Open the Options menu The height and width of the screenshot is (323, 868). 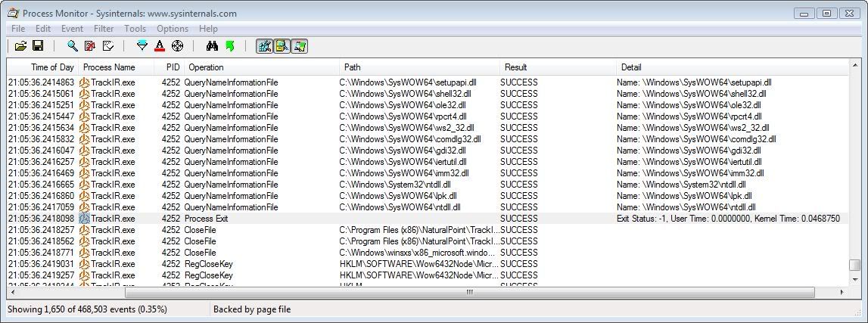pyautogui.click(x=173, y=29)
